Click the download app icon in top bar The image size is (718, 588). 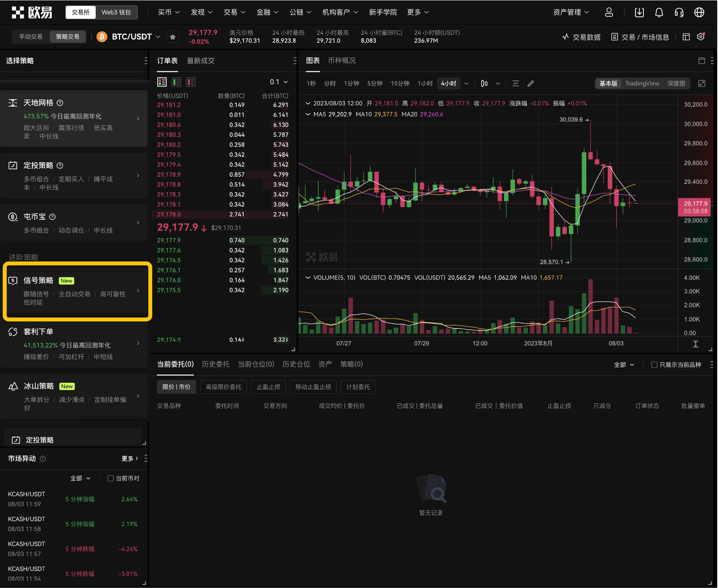click(639, 12)
